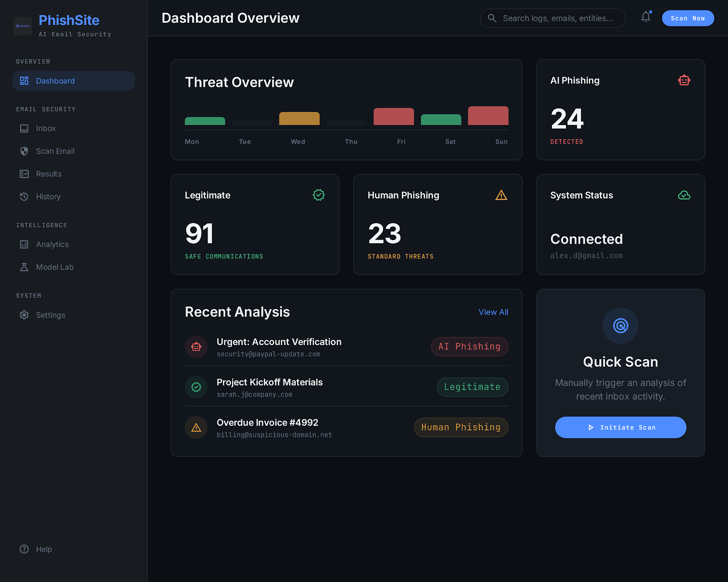728x582 pixels.
Task: Click the Settings gear icon
Action: [24, 315]
